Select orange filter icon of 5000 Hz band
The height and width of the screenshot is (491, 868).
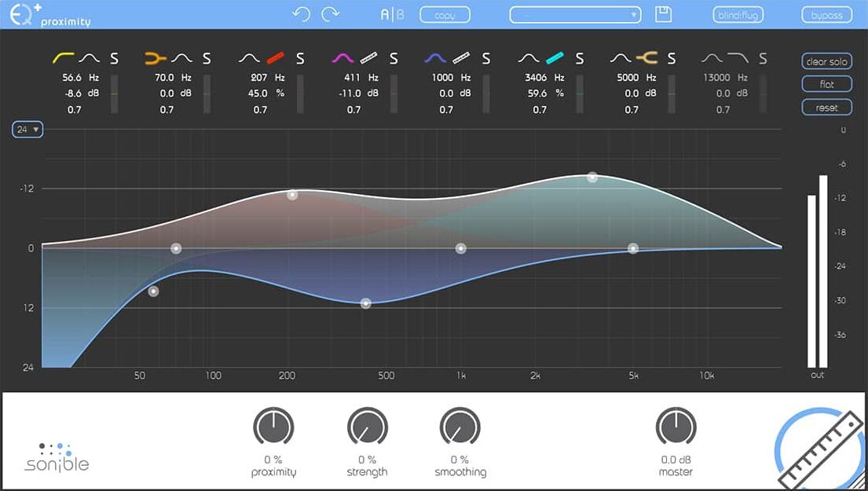tap(646, 57)
